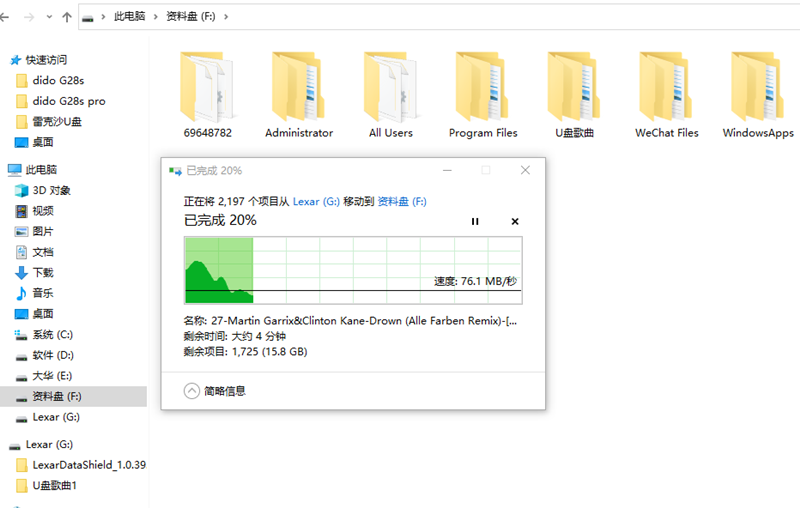Open the All Users folder

(390, 86)
